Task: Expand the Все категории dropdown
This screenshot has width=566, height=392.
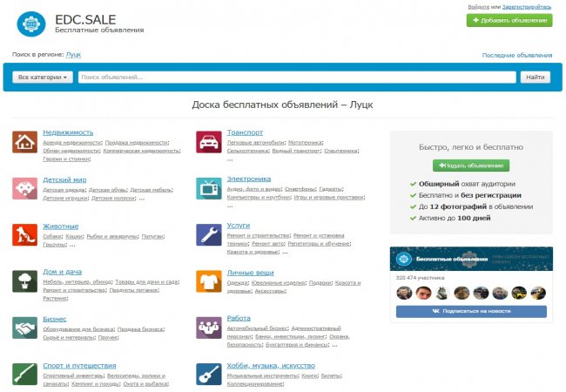Action: (43, 78)
